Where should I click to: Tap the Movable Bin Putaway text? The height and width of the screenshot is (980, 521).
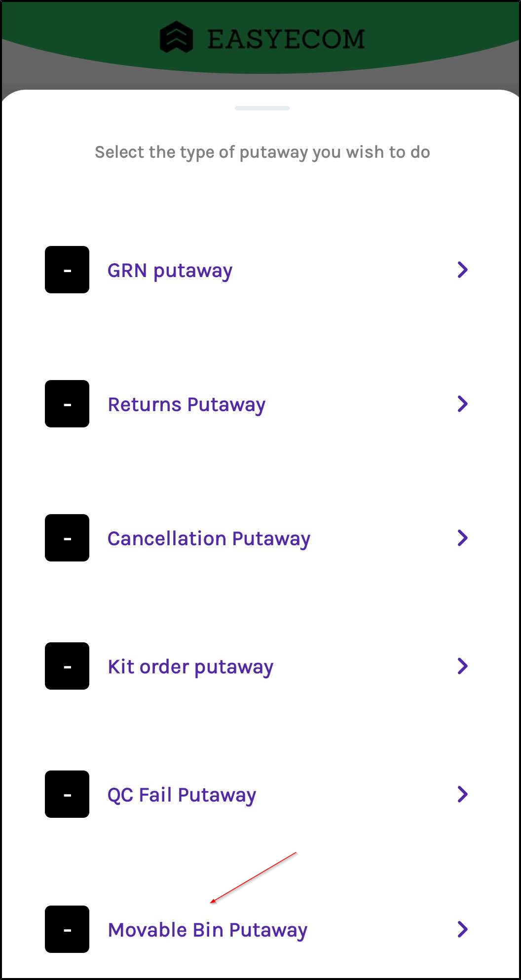(207, 930)
